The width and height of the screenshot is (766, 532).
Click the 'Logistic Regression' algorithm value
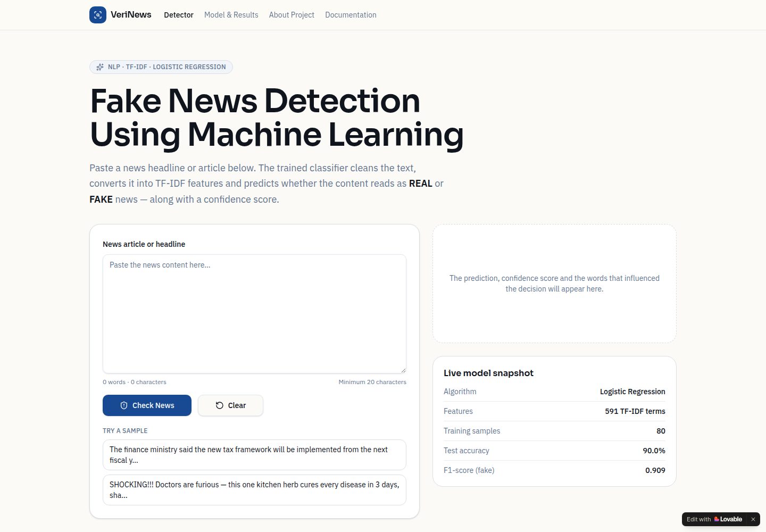(632, 392)
